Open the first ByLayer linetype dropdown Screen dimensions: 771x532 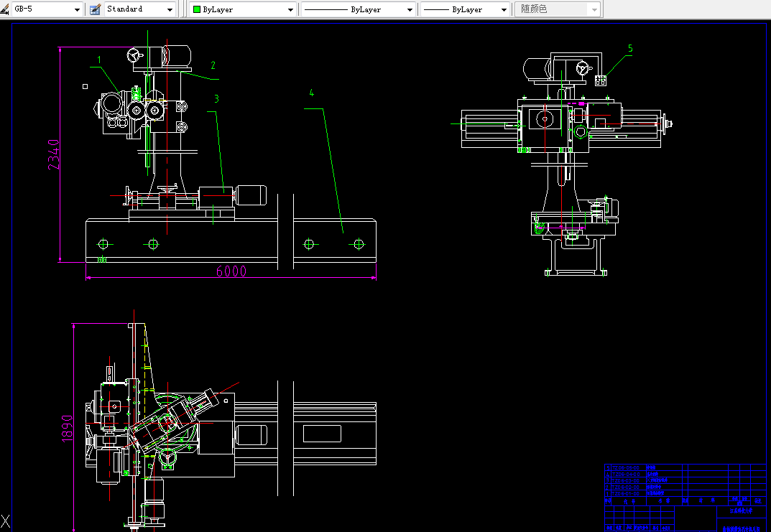tap(359, 9)
